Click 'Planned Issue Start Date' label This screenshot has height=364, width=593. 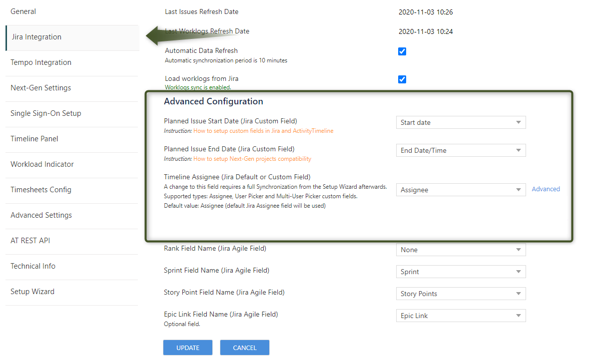point(230,121)
